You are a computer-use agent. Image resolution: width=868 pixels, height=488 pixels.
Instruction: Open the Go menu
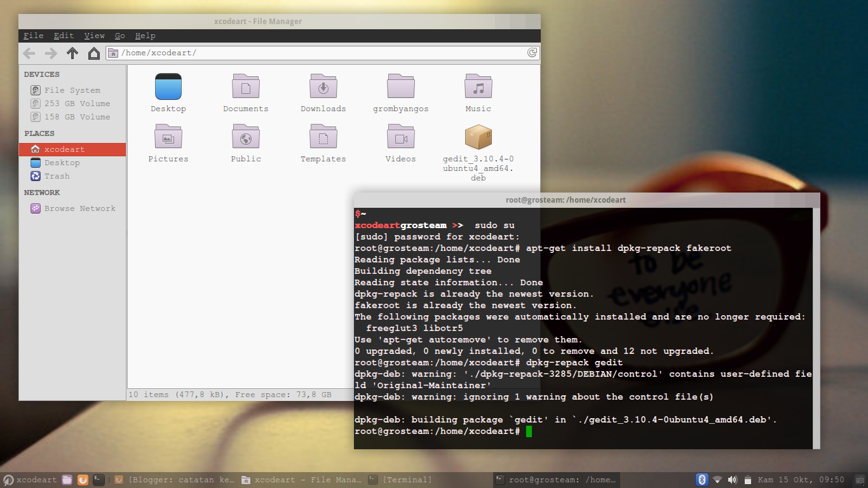pos(119,36)
